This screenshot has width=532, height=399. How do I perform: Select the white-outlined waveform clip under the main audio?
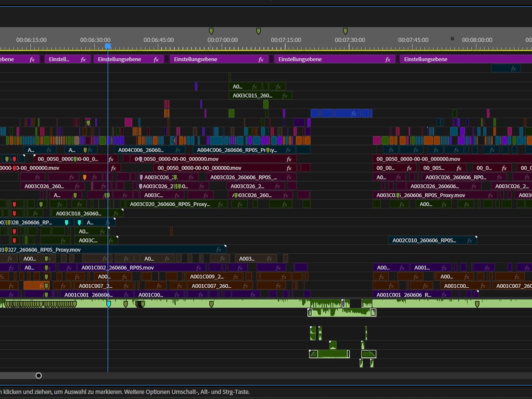342,313
